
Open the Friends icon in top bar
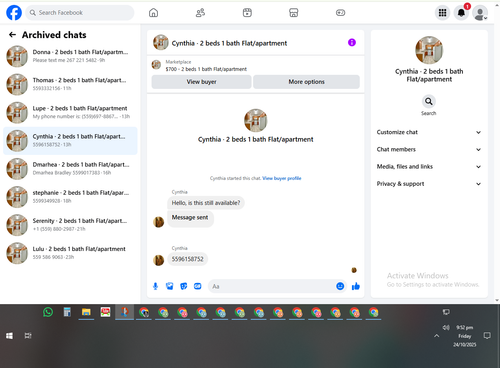tap(200, 13)
